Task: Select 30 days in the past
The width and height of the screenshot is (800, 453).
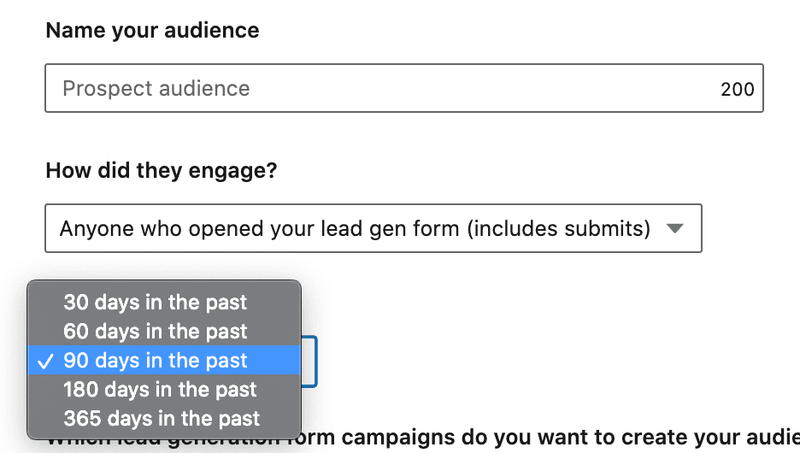Action: click(155, 302)
